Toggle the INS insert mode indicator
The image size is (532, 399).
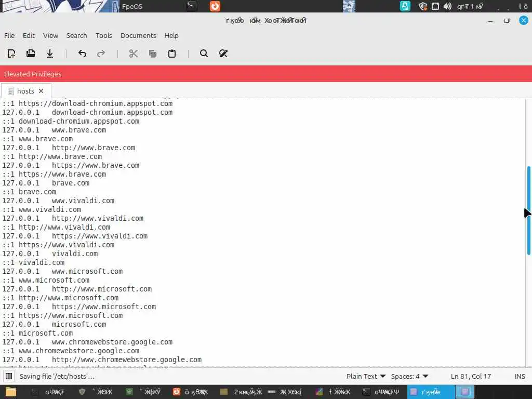pyautogui.click(x=520, y=376)
